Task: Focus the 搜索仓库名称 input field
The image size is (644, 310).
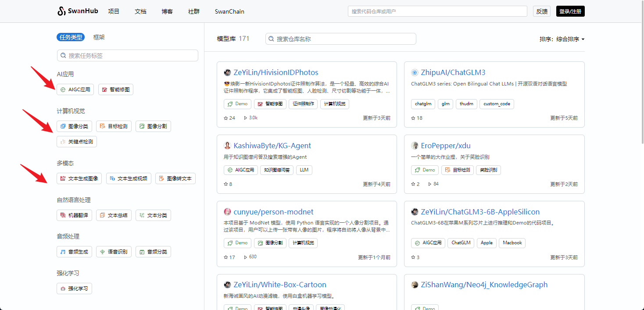Action: pos(341,39)
